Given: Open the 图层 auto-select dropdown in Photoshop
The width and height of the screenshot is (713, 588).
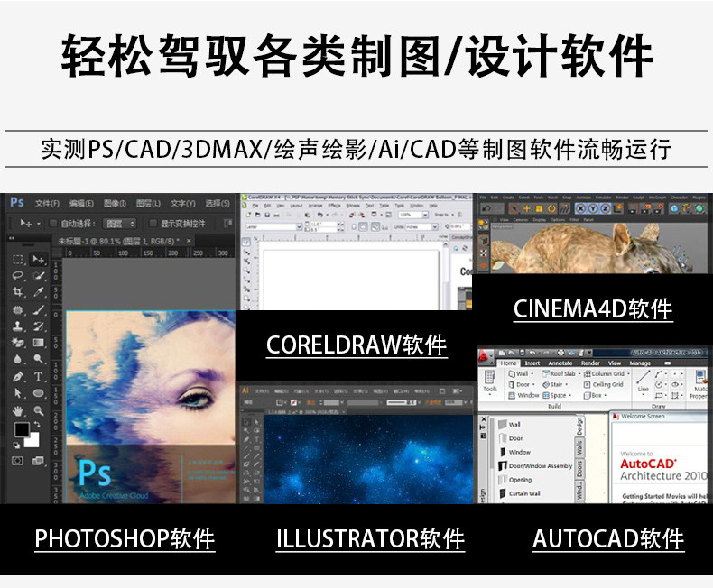Looking at the screenshot, I should 120,224.
